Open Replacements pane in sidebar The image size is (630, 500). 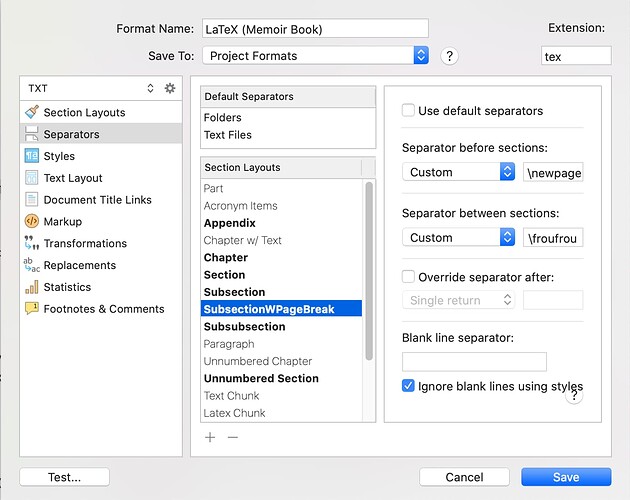[101, 265]
